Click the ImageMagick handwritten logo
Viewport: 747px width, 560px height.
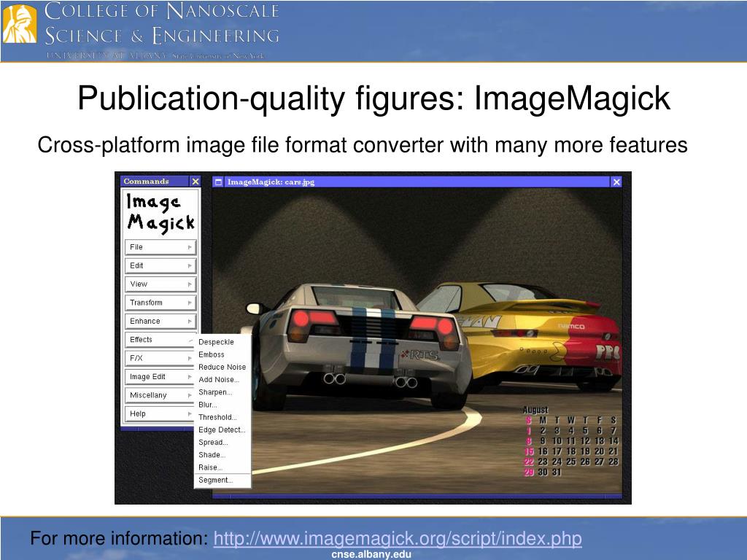(160, 214)
